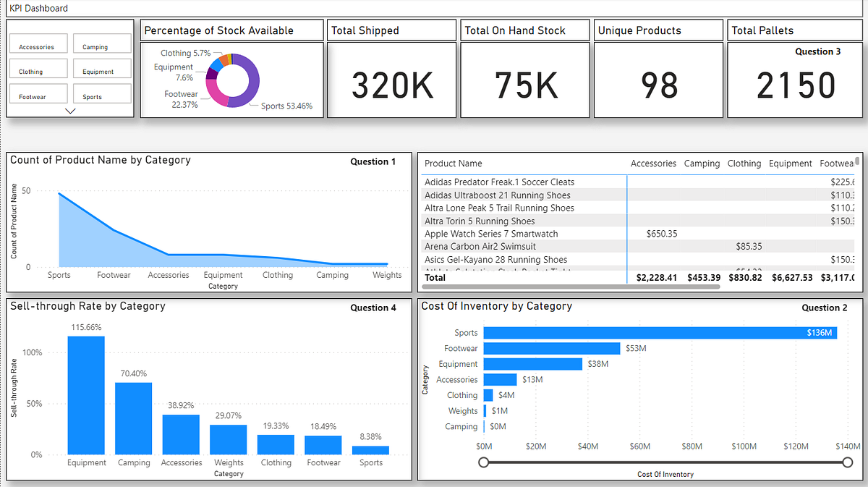Toggle the Footwear slicer tile
Viewport: 868px width, 487px height.
pyautogui.click(x=38, y=93)
